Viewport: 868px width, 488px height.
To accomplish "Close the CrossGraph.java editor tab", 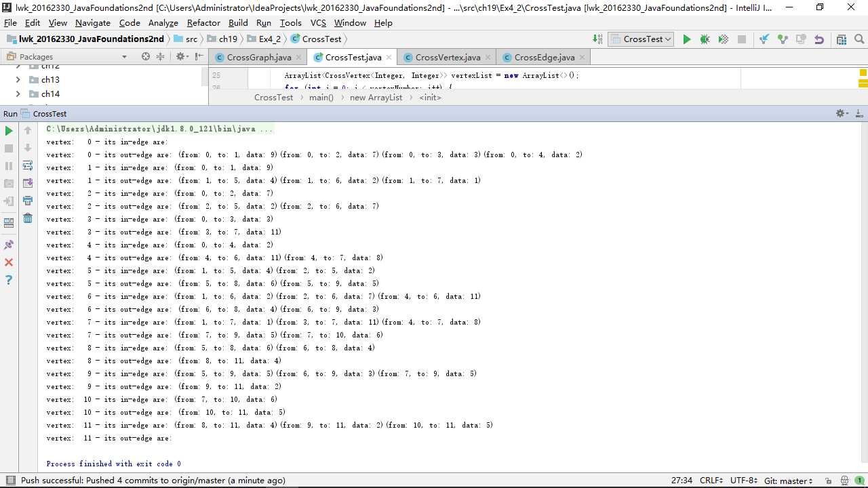I will pos(298,58).
